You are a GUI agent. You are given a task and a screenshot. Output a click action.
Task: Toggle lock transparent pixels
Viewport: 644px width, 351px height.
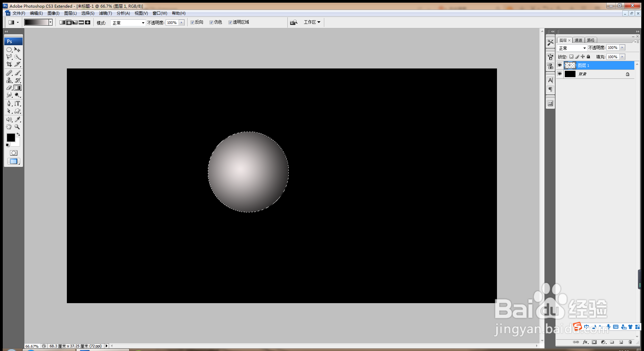tap(571, 57)
